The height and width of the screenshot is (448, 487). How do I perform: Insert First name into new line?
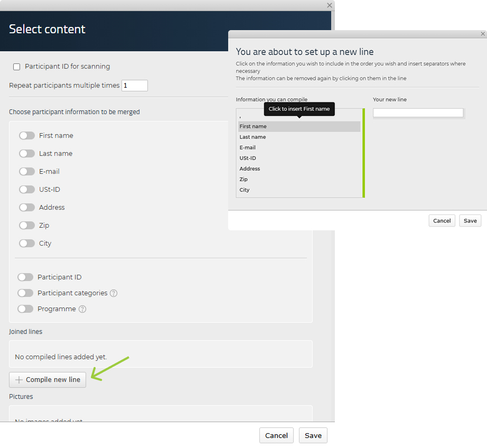(253, 127)
